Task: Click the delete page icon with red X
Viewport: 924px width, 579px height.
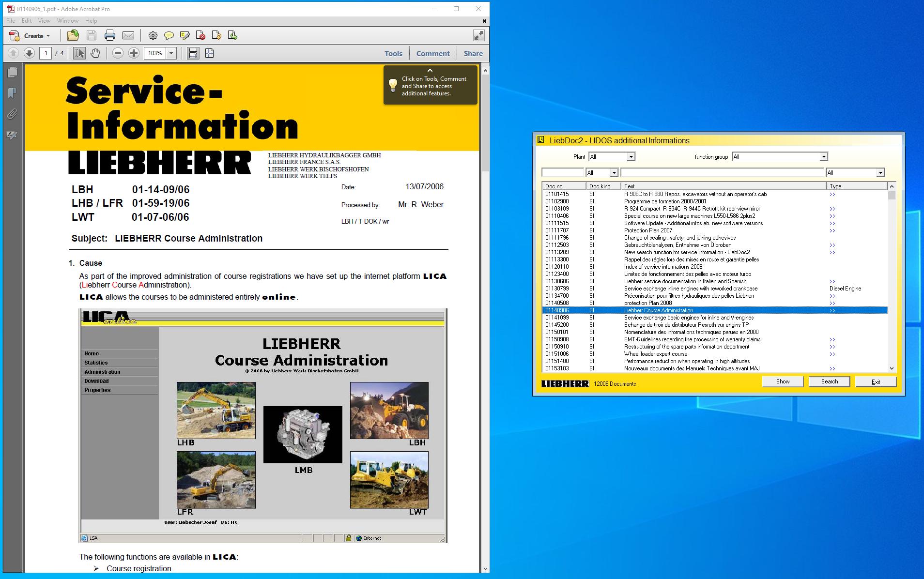Action: [200, 35]
